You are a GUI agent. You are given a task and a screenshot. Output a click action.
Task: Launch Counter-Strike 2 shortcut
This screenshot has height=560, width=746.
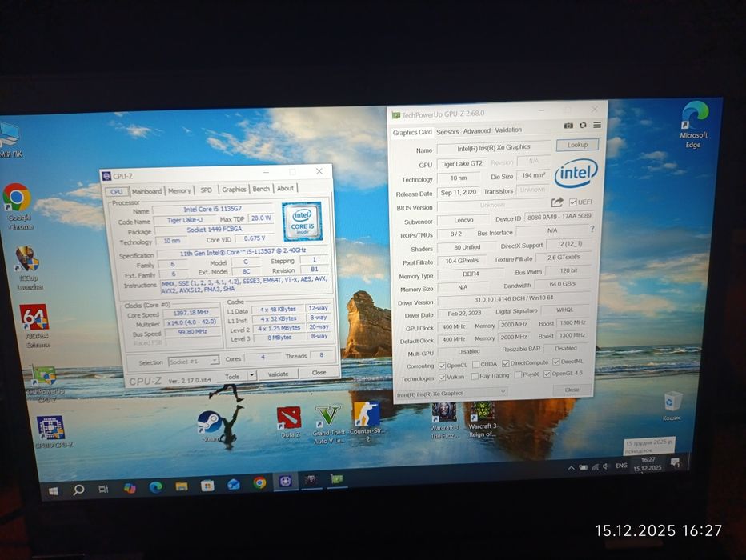coord(367,422)
